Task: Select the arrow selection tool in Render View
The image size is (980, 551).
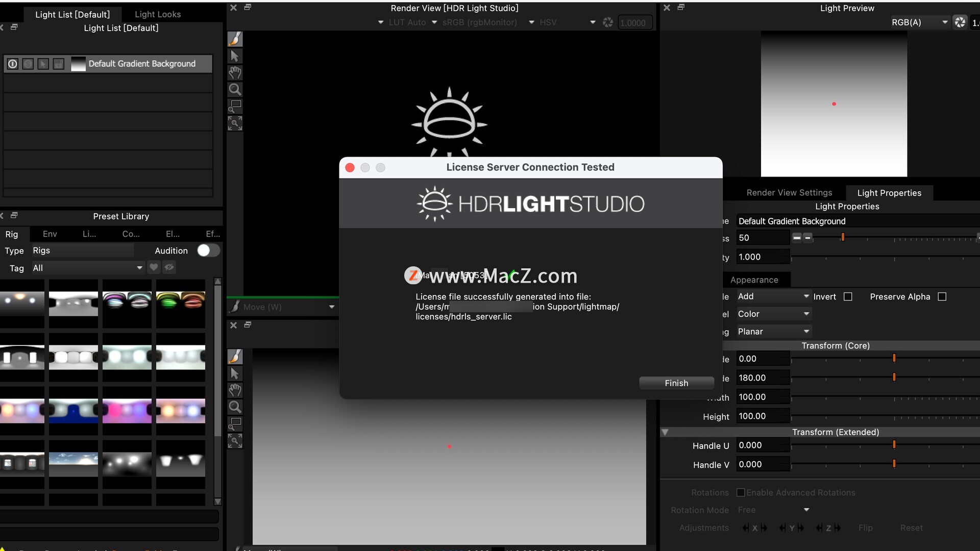Action: coord(235,56)
